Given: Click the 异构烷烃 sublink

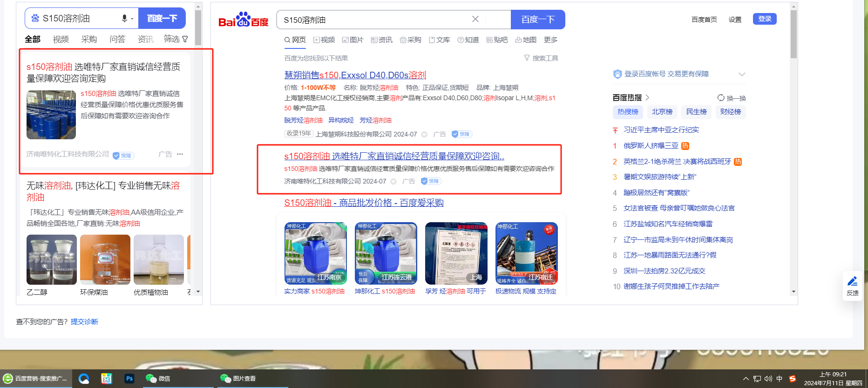Looking at the screenshot, I should tap(341, 120).
